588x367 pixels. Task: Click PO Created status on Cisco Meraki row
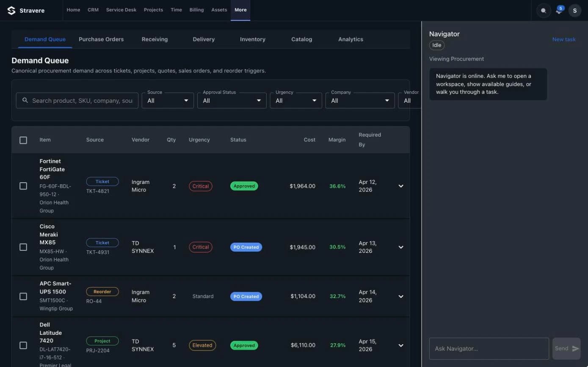(246, 247)
